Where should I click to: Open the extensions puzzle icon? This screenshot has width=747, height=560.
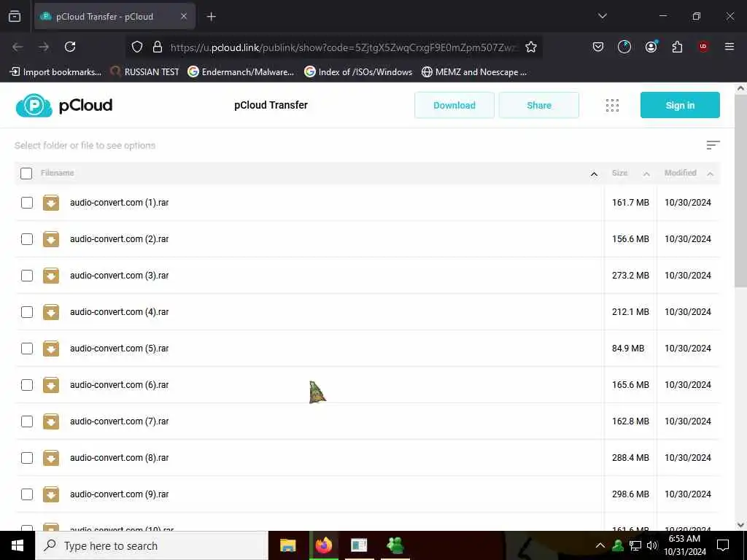click(677, 47)
